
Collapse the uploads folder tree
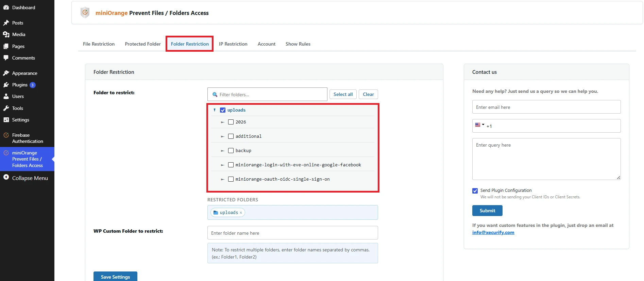(215, 110)
